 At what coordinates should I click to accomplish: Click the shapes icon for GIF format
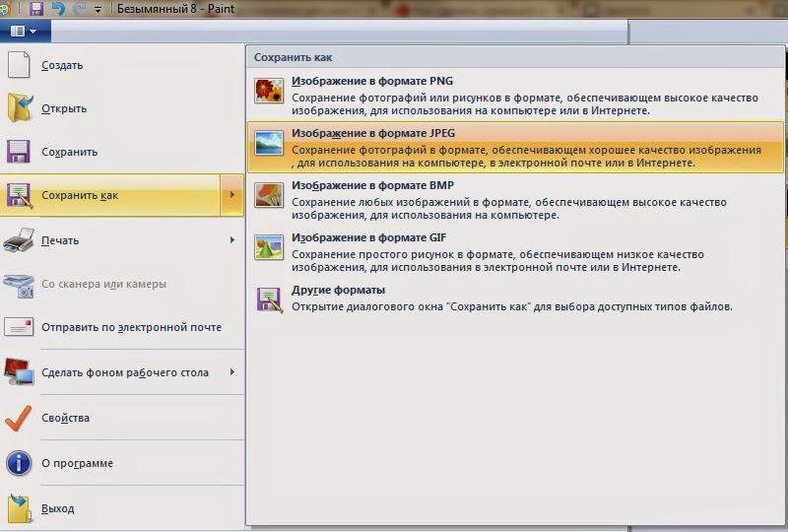tap(269, 247)
